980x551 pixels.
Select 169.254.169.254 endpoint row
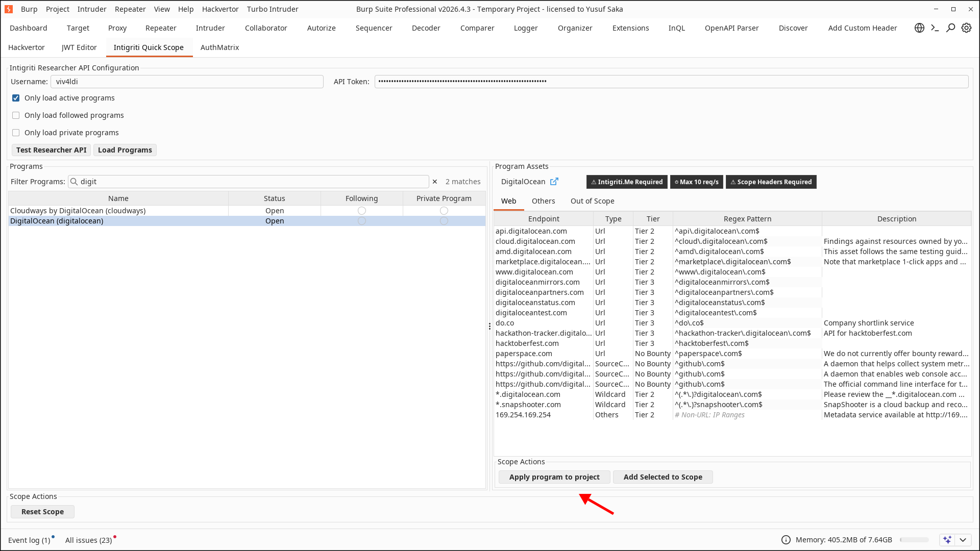[732, 415]
